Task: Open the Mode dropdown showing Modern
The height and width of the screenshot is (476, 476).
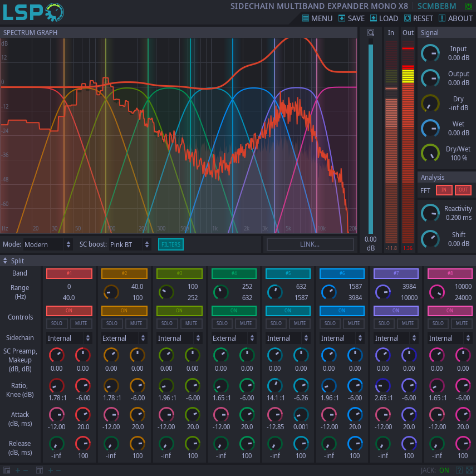Action: pyautogui.click(x=48, y=244)
